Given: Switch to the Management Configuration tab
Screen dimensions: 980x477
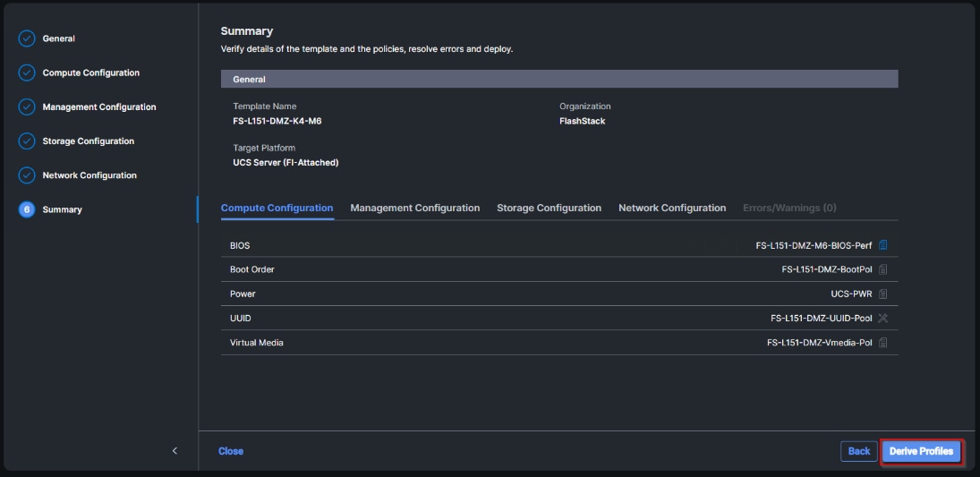Looking at the screenshot, I should pos(414,208).
